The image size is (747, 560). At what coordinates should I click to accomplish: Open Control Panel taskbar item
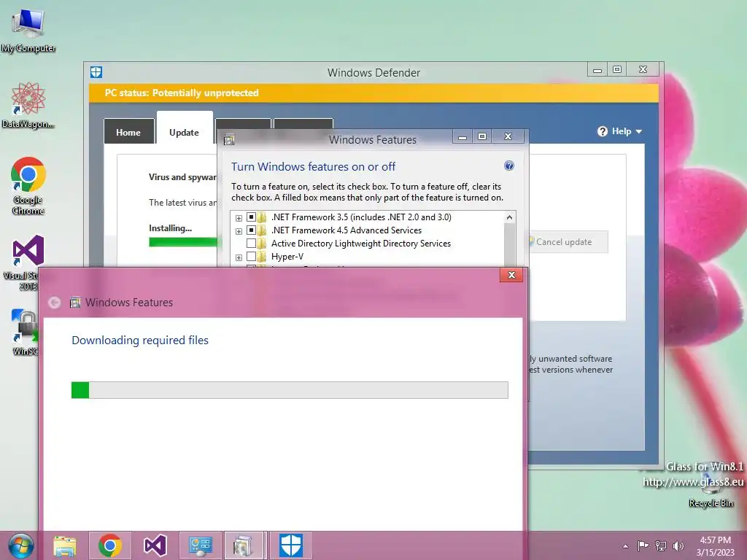tap(201, 545)
